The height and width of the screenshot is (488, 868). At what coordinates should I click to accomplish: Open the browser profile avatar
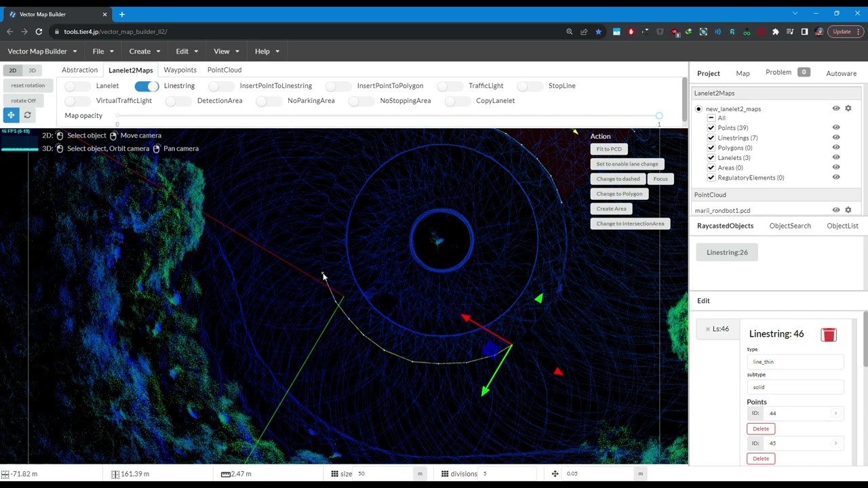[x=819, y=31]
